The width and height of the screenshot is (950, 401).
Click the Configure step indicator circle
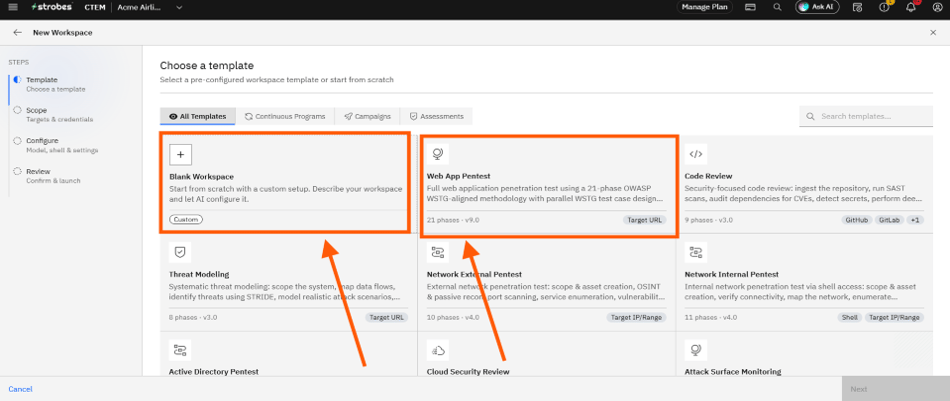(17, 141)
